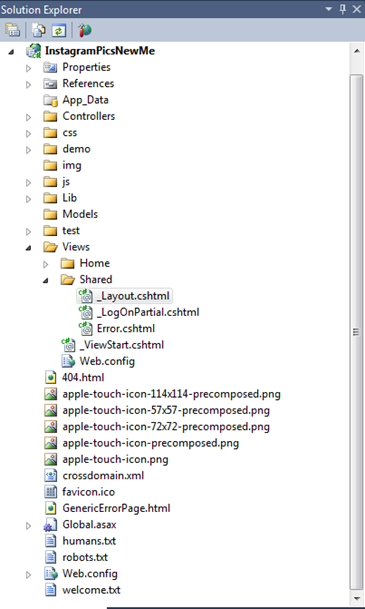This screenshot has height=609, width=365.
Task: Click the vertical scrollbar thumb
Action: pyautogui.click(x=356, y=332)
